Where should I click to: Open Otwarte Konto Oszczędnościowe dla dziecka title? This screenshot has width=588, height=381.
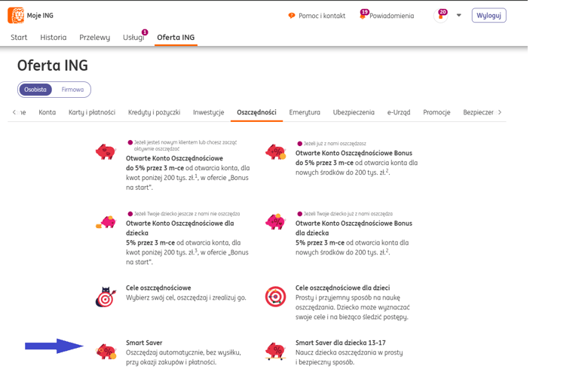point(180,228)
